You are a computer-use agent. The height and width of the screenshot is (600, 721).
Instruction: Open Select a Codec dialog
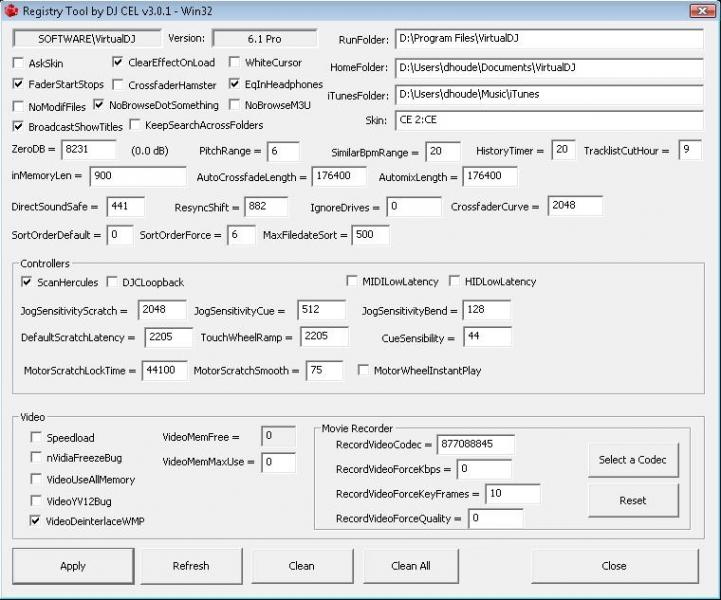click(633, 460)
